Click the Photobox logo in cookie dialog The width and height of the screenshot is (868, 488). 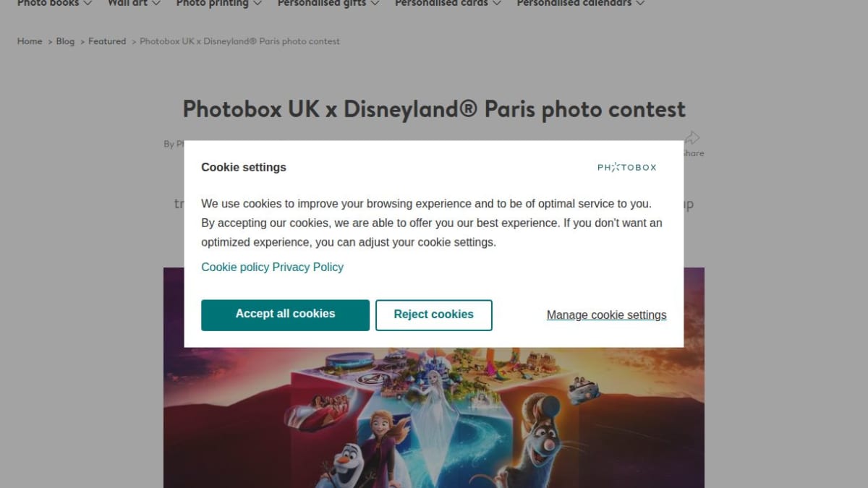(627, 167)
